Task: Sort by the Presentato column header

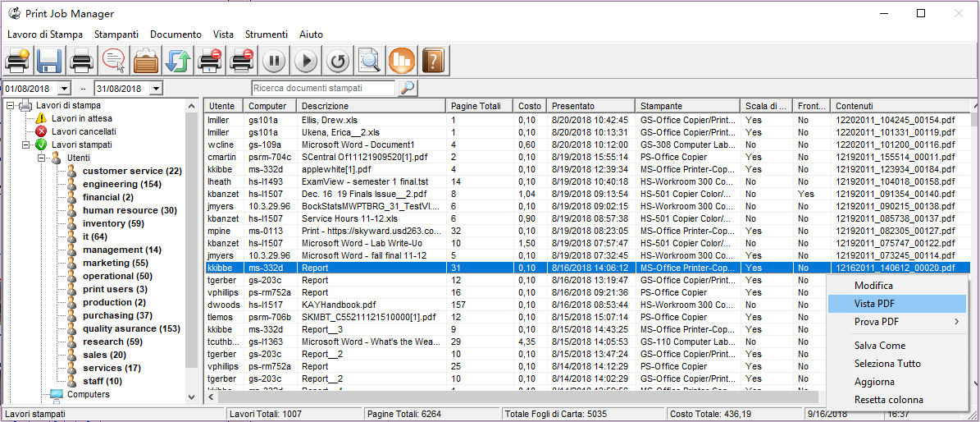Action: click(590, 106)
